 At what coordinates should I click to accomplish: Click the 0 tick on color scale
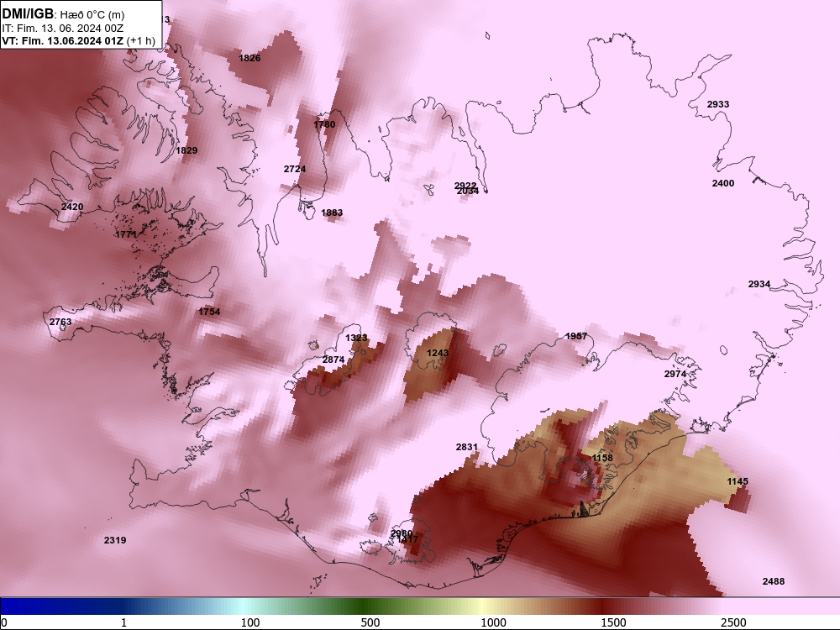[x=4, y=622]
